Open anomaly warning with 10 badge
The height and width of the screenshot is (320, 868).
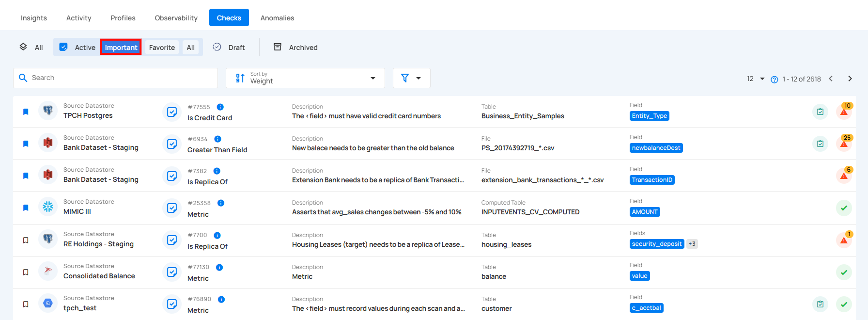tap(844, 112)
